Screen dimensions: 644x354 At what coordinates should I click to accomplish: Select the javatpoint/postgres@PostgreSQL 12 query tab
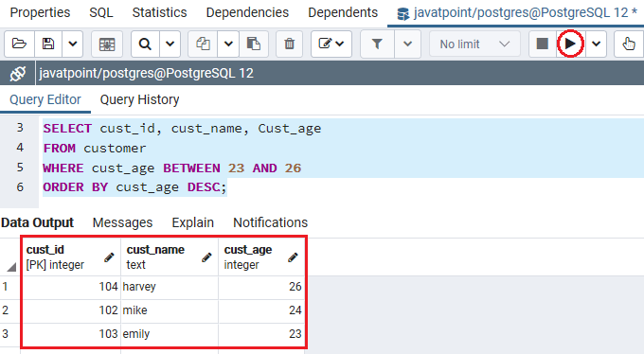point(516,13)
